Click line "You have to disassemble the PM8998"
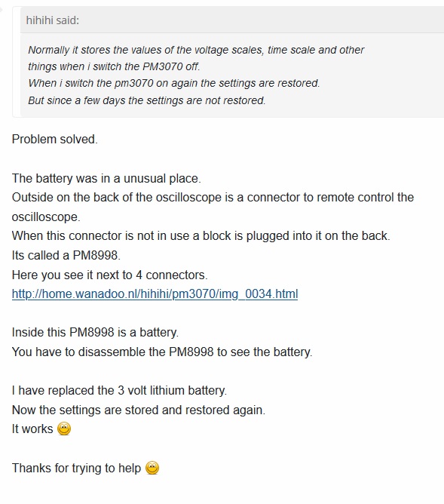The image size is (444, 504). pos(162,352)
